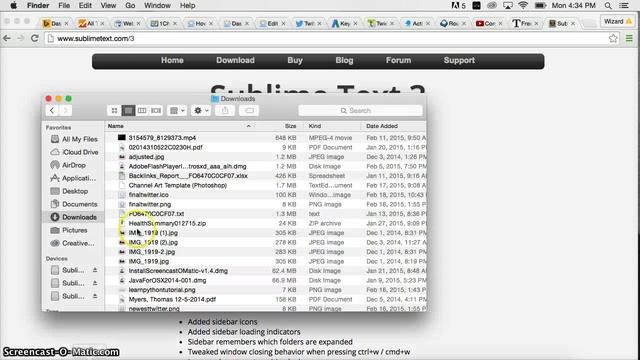Eject the third Subli... device

(x=95, y=296)
